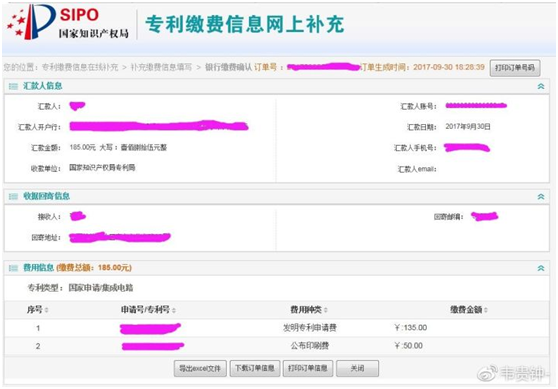Select row number 2 cell
558x389 pixels.
[38, 346]
